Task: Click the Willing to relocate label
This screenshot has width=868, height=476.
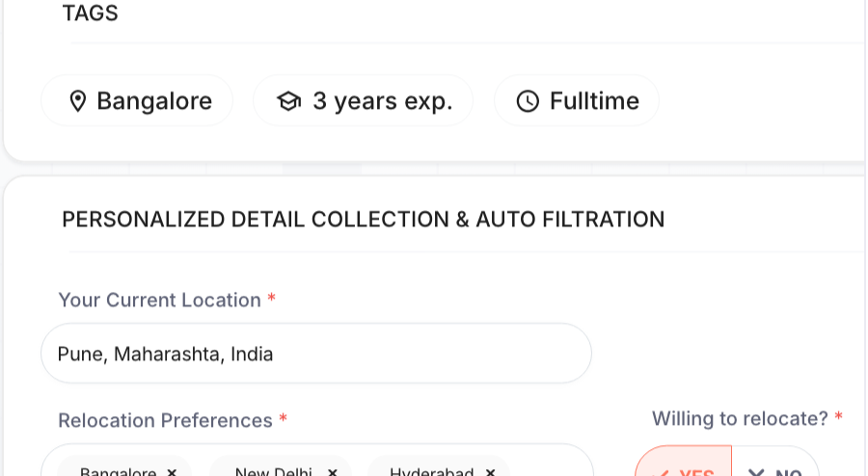Action: pos(740,418)
